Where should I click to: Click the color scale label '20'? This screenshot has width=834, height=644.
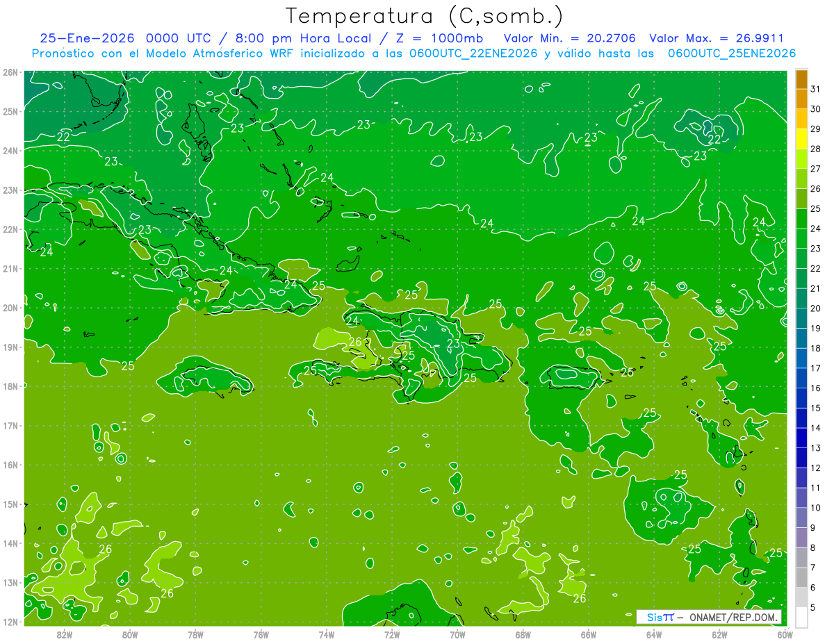[816, 308]
